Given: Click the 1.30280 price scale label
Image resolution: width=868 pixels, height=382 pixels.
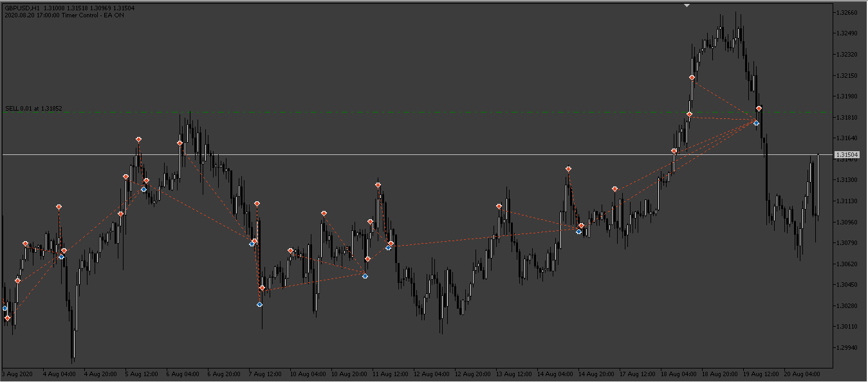Looking at the screenshot, I should click(x=847, y=306).
